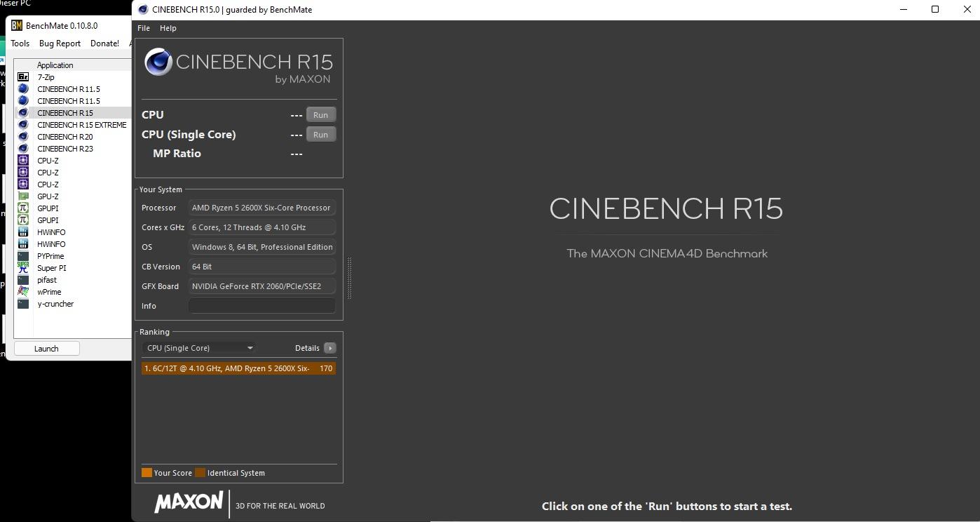Click the Cinebench title bar app icon

pyautogui.click(x=143, y=10)
